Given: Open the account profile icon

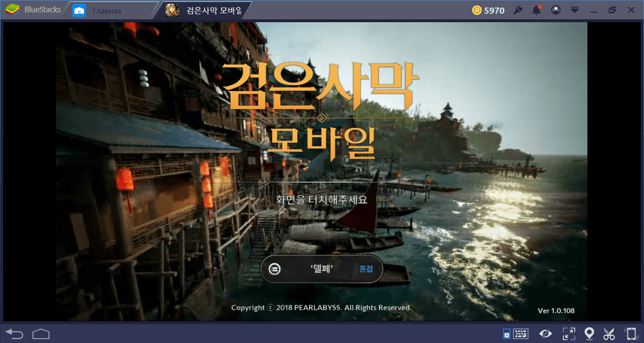Looking at the screenshot, I should click(556, 10).
